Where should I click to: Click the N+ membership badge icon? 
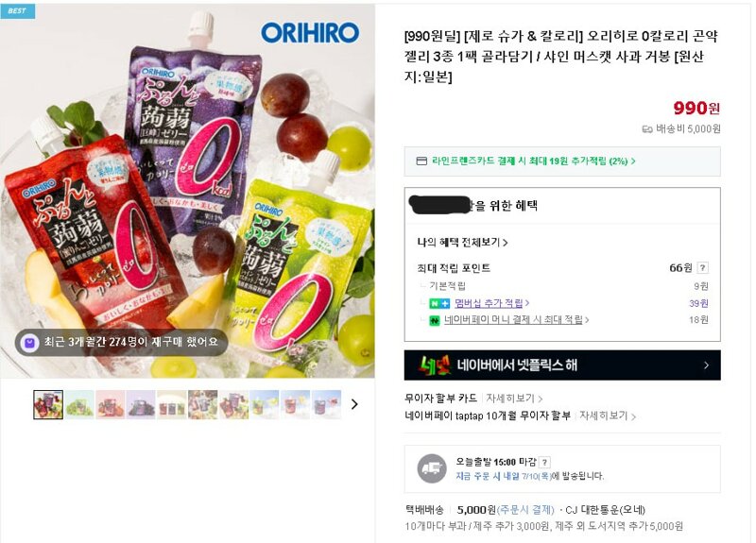[x=439, y=303]
